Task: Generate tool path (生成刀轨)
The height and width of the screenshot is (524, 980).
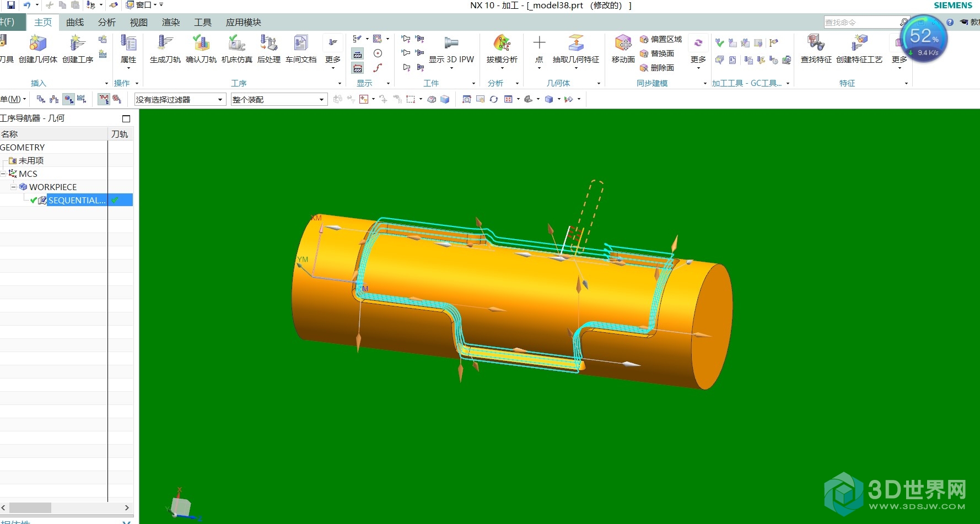Action: coord(165,48)
